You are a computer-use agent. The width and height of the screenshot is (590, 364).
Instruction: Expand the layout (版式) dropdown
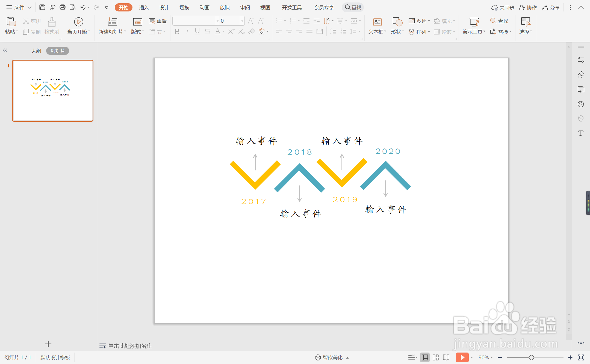(x=137, y=32)
